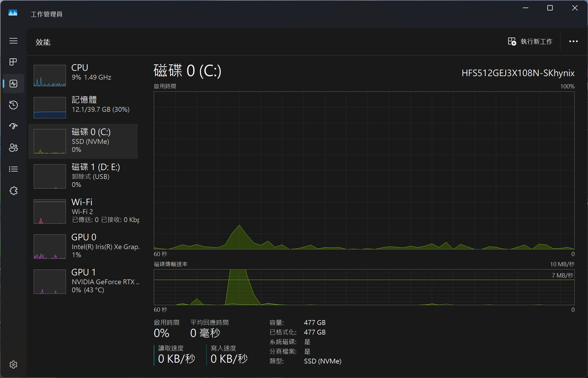588x378 pixels.
Task: Open the Users page icon
Action: point(13,148)
